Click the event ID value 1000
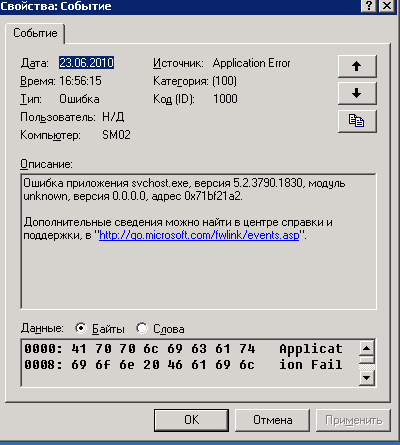Image resolution: width=400 pixels, height=445 pixels. [x=225, y=99]
